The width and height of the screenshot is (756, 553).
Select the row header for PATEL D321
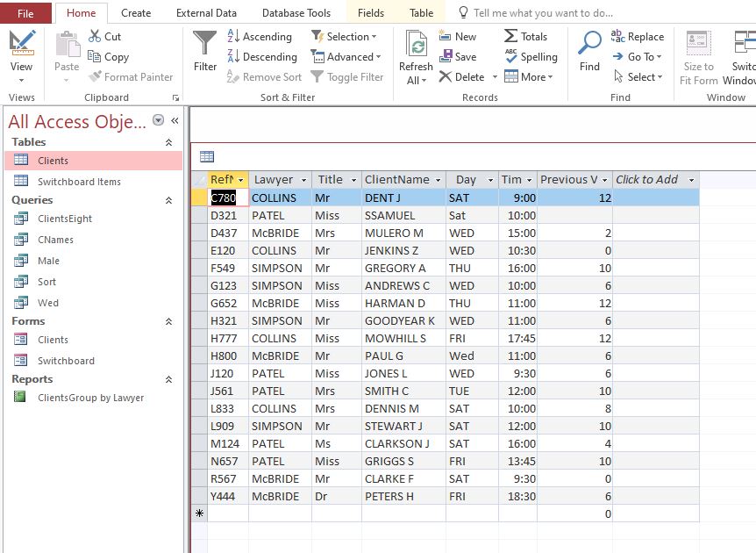(x=199, y=216)
